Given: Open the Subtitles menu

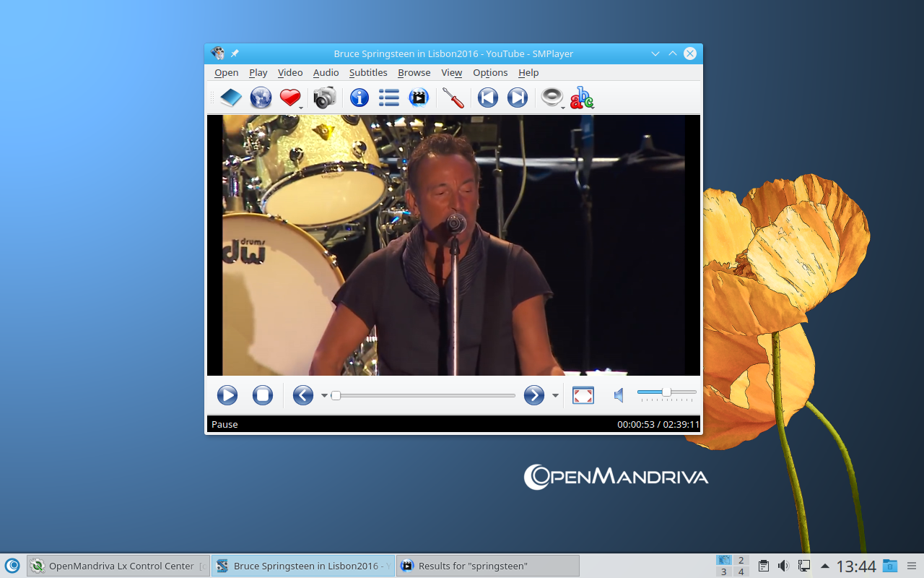Looking at the screenshot, I should pyautogui.click(x=368, y=73).
